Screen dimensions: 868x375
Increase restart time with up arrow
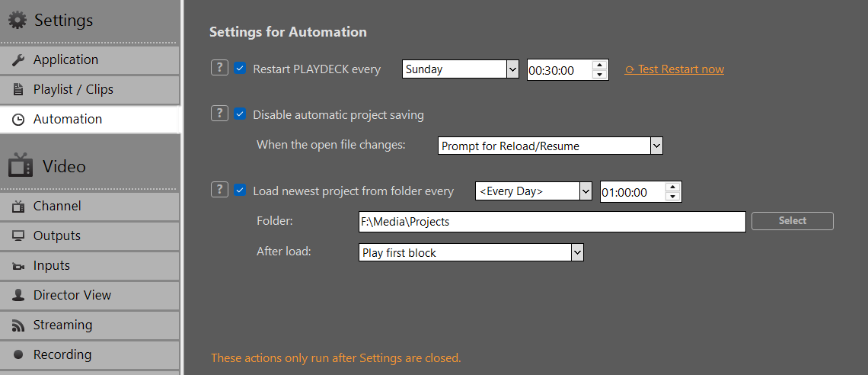coord(599,65)
